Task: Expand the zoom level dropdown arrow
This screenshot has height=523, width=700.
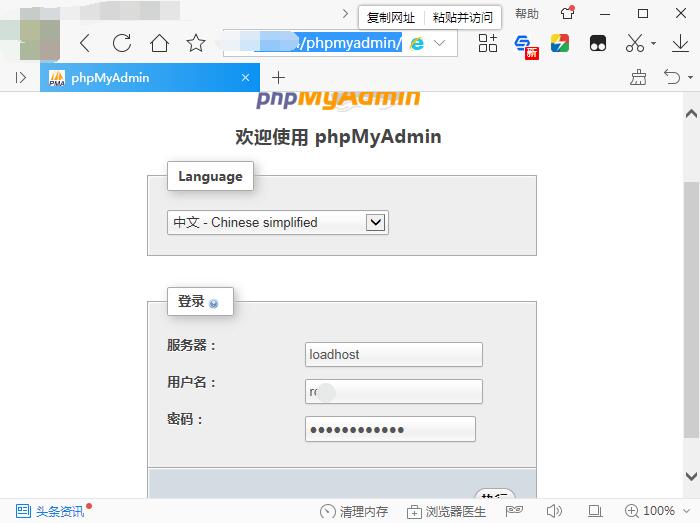Action: [687, 511]
